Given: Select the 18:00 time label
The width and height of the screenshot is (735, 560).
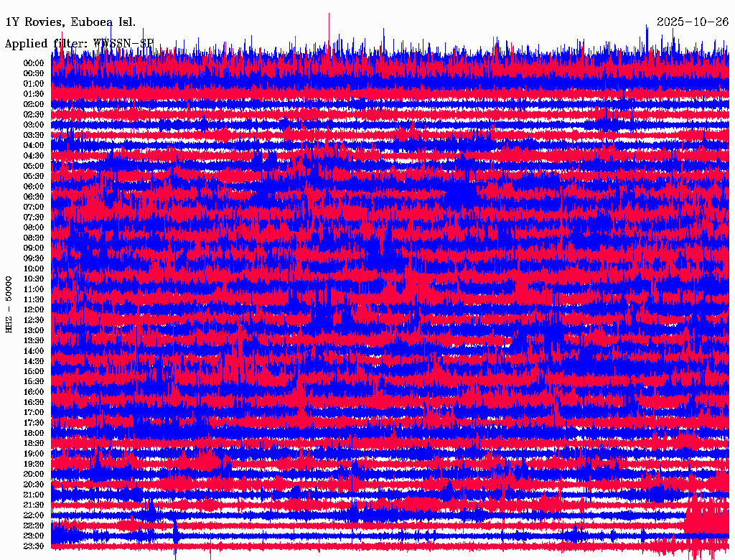Looking at the screenshot, I should pyautogui.click(x=34, y=433).
